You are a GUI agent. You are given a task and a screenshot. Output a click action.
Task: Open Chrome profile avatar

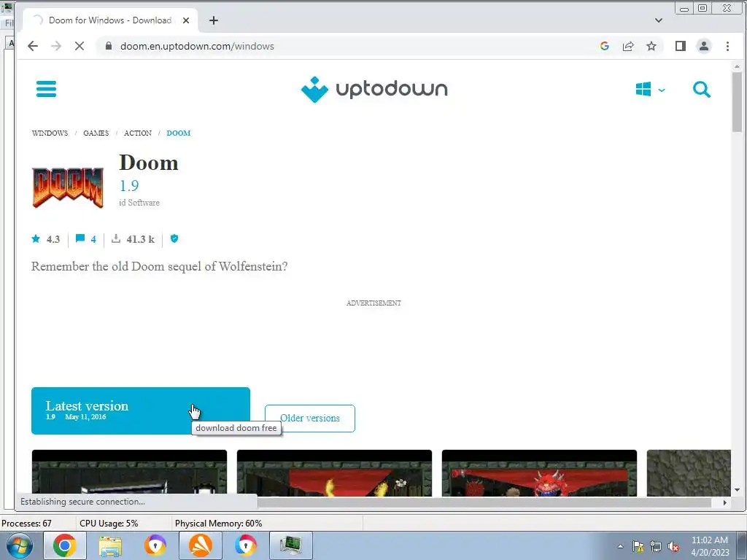point(704,46)
